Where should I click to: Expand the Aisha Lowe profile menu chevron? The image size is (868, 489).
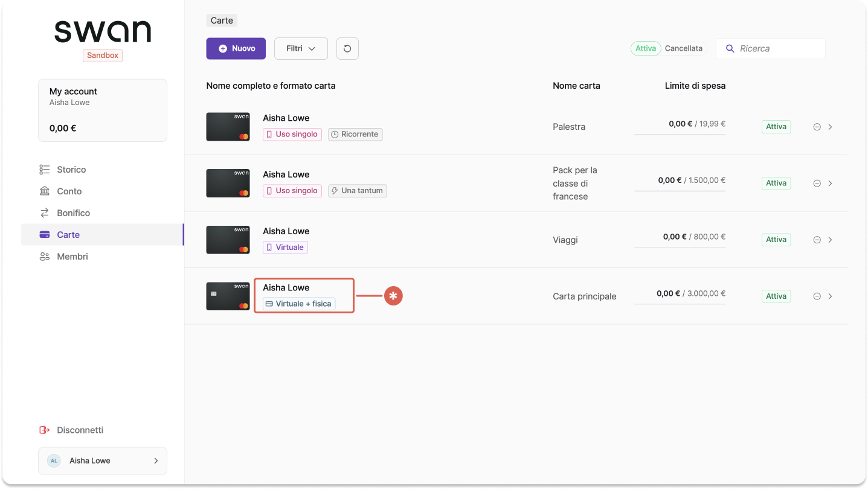(156, 461)
